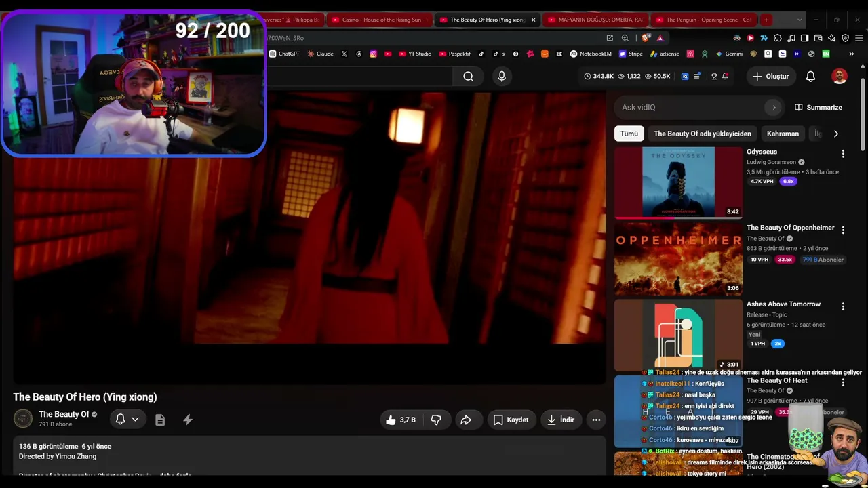Open the tab search dropdown arrow
The width and height of the screenshot is (868, 488).
800,20
